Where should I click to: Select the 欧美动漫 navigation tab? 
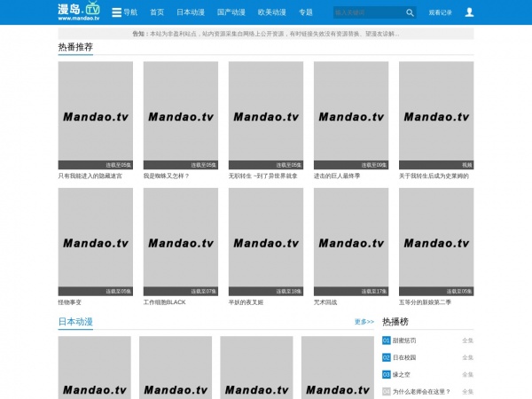pyautogui.click(x=271, y=12)
